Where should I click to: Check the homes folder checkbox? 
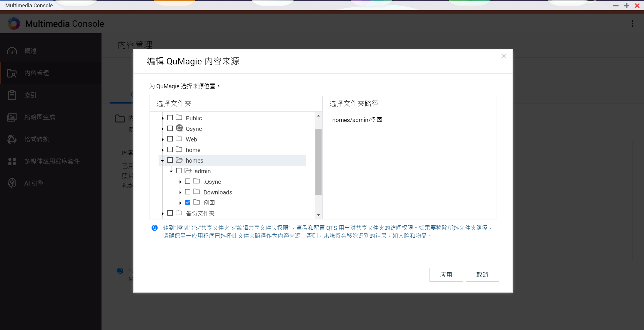point(170,160)
